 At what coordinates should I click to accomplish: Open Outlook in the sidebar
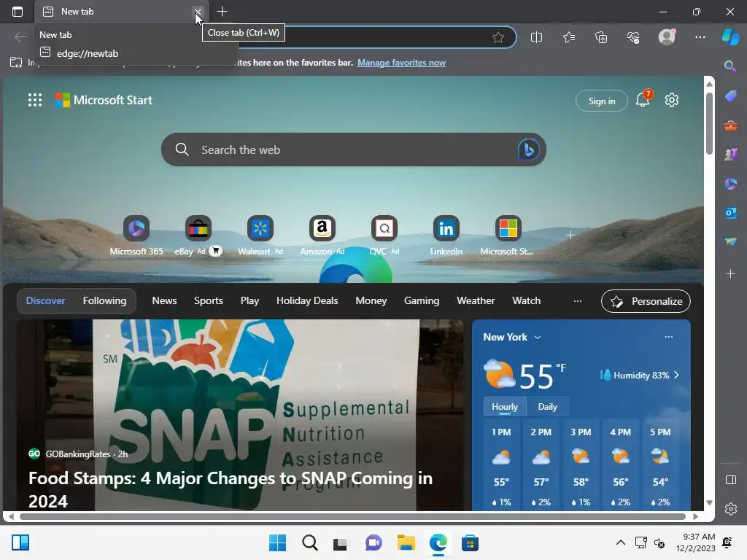tap(731, 213)
